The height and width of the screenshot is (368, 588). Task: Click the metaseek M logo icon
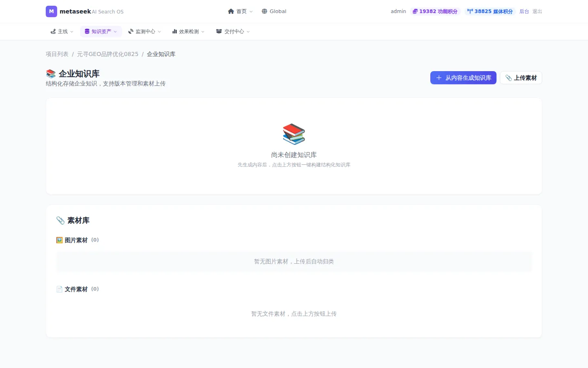tap(51, 11)
